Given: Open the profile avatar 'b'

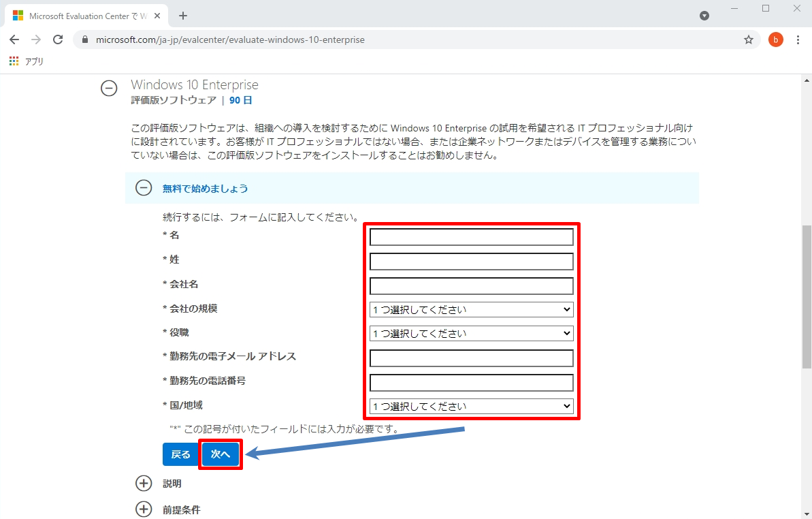Looking at the screenshot, I should (x=775, y=40).
